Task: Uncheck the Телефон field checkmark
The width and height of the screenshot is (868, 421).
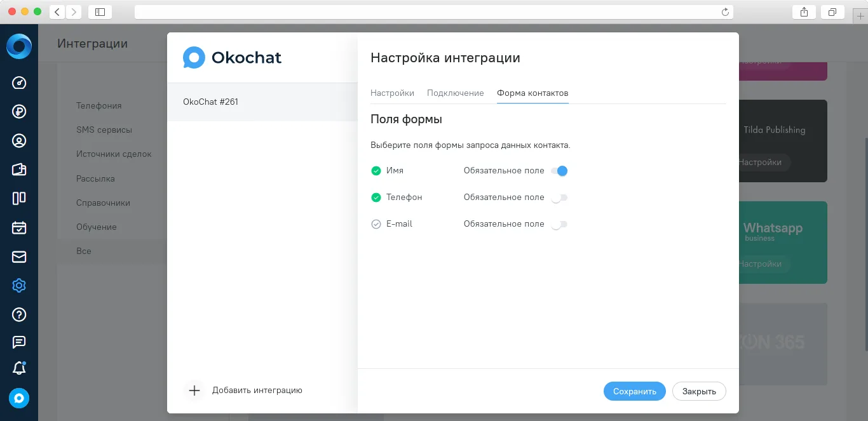Action: (376, 197)
